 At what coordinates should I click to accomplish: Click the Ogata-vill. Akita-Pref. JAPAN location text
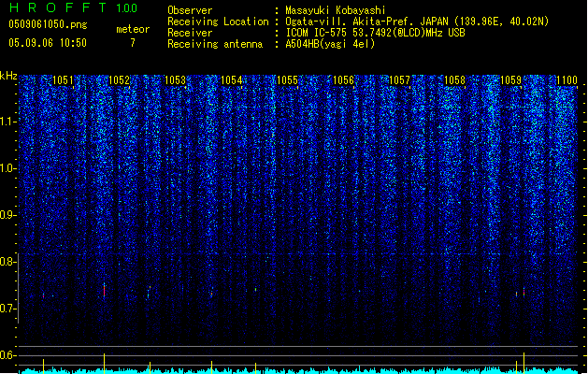(x=417, y=22)
